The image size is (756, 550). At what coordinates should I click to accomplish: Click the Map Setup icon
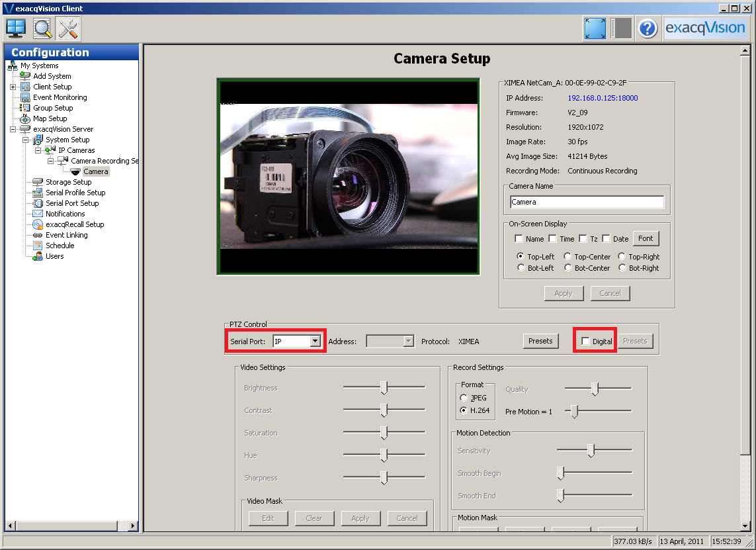click(25, 118)
